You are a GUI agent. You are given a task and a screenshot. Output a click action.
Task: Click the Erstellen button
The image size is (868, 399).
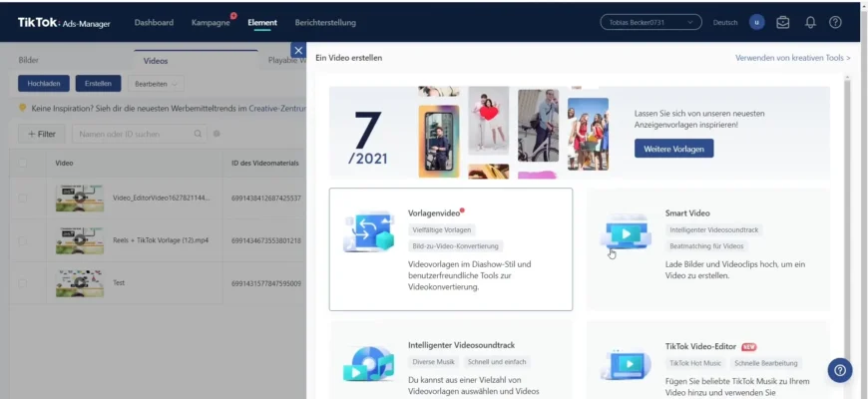99,84
